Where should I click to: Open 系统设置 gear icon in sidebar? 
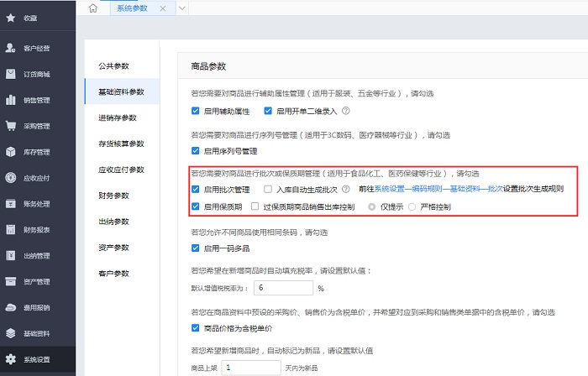tap(11, 359)
